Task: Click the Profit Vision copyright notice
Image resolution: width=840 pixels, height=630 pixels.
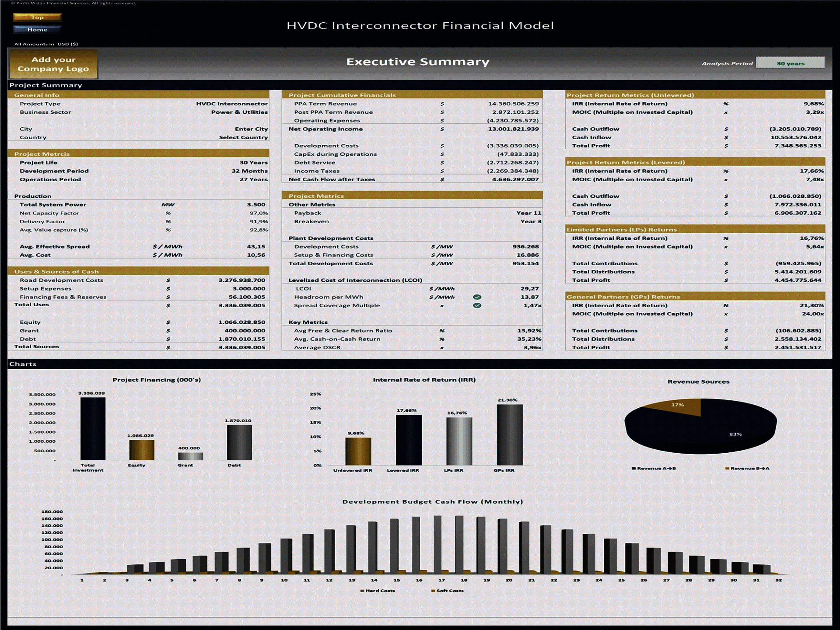Action: (70, 3)
